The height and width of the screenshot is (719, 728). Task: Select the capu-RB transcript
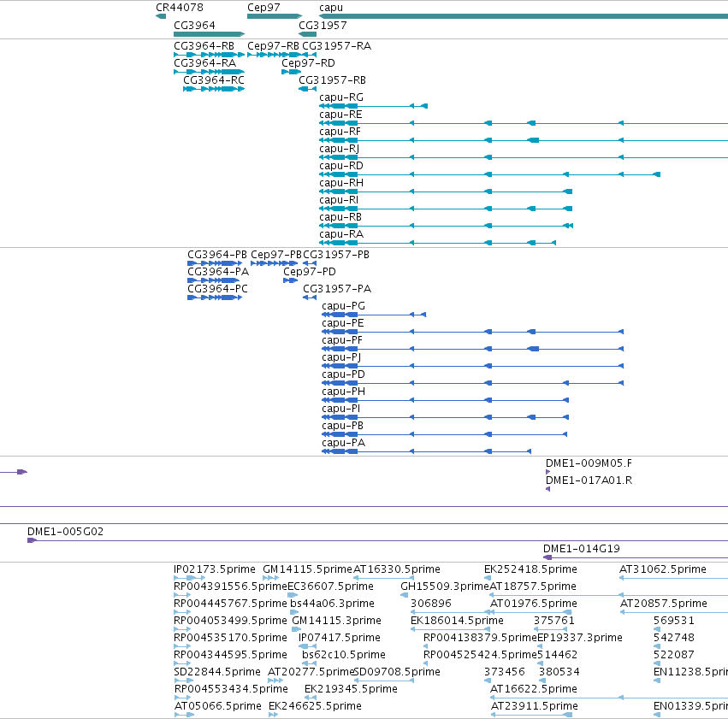447,227
